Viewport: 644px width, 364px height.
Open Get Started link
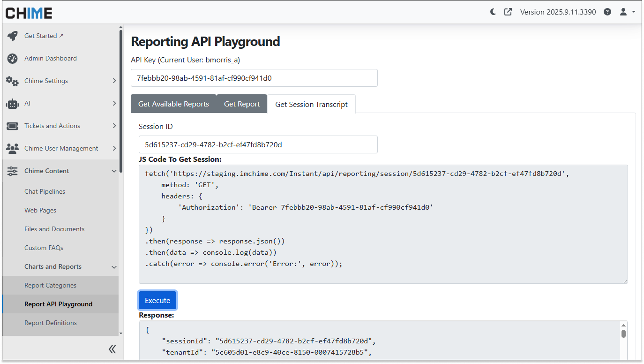pyautogui.click(x=44, y=36)
